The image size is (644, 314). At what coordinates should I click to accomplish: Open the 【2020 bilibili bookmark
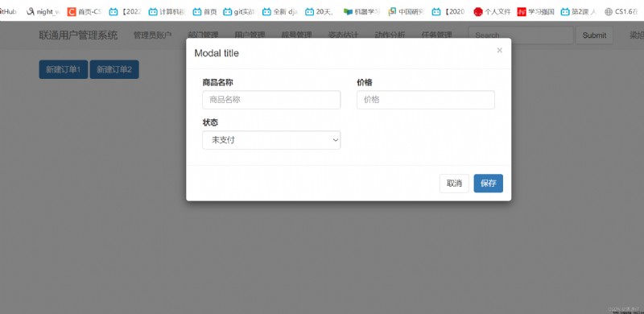pyautogui.click(x=448, y=11)
